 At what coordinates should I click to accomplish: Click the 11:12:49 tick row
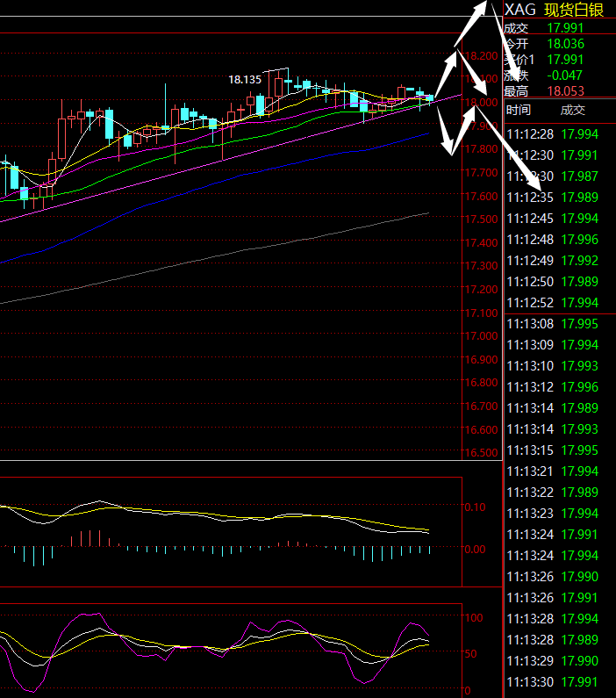pyautogui.click(x=553, y=261)
